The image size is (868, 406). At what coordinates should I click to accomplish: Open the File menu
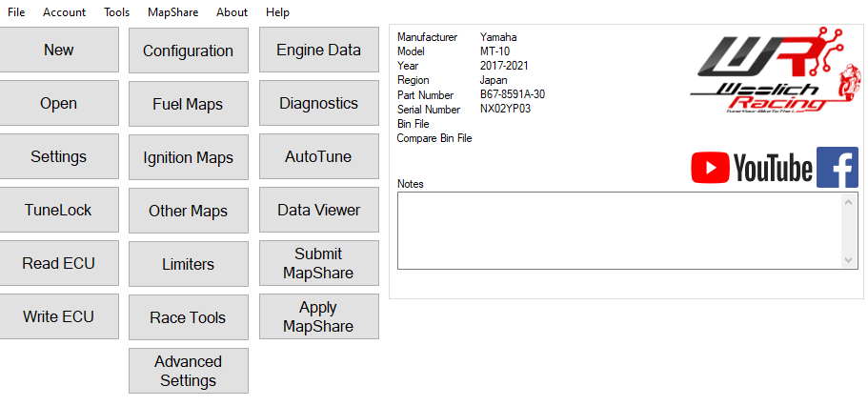click(x=16, y=12)
